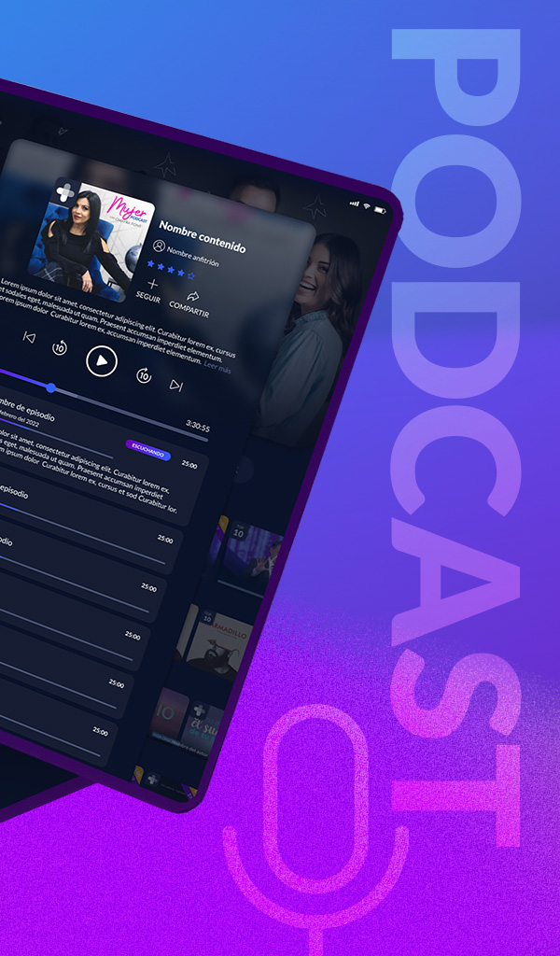Skip to the next track
560x956 pixels.
[176, 385]
